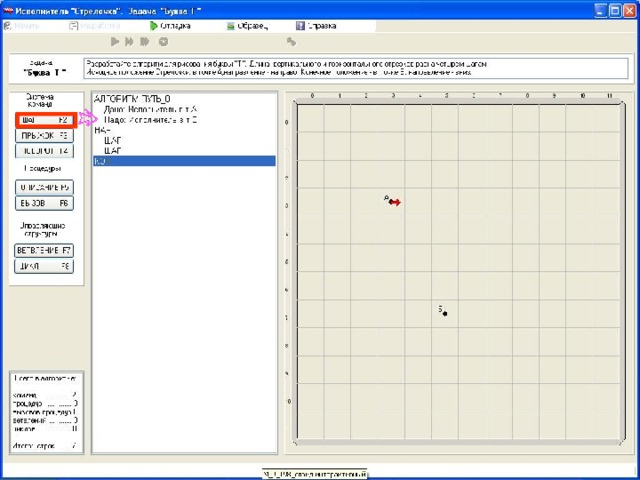Click the black dot at point Б
Viewport: 640px width, 480px height.
445,313
